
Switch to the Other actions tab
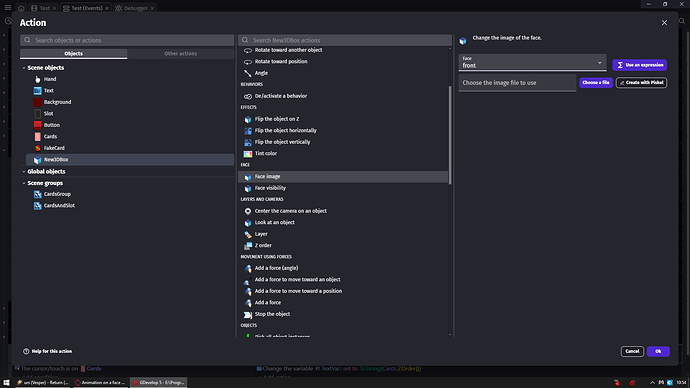pos(180,54)
